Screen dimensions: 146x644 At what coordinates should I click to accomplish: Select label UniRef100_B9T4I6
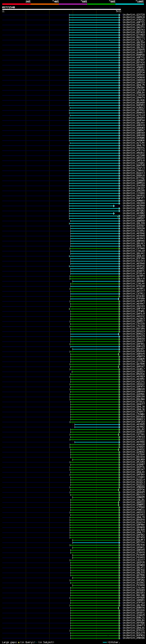[x=133, y=63]
